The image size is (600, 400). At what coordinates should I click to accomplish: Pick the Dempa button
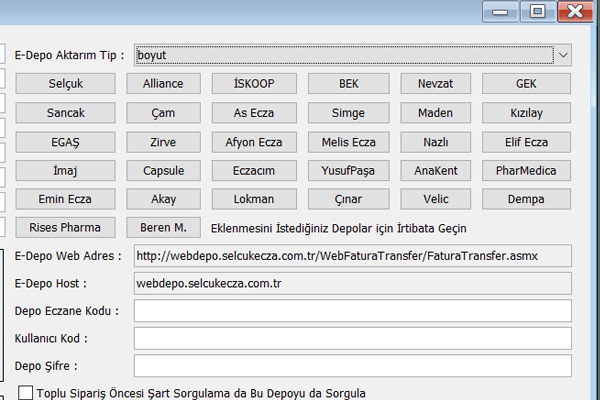tap(526, 199)
